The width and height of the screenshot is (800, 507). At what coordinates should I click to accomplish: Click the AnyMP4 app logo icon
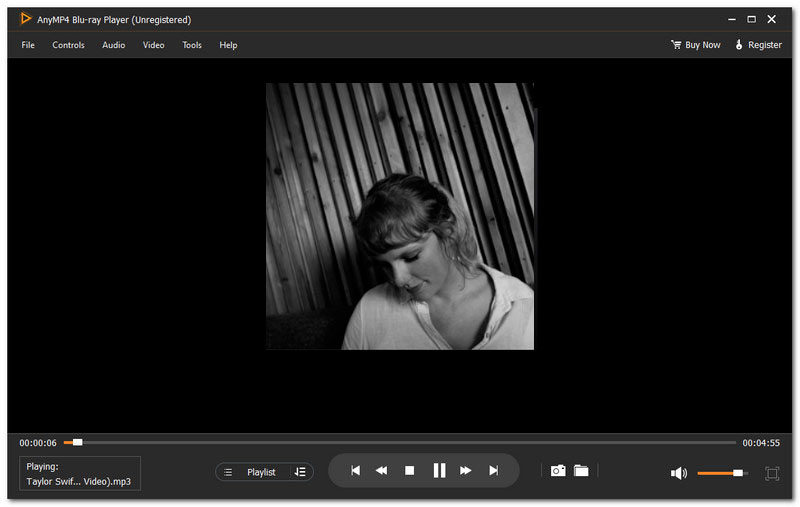(25, 19)
